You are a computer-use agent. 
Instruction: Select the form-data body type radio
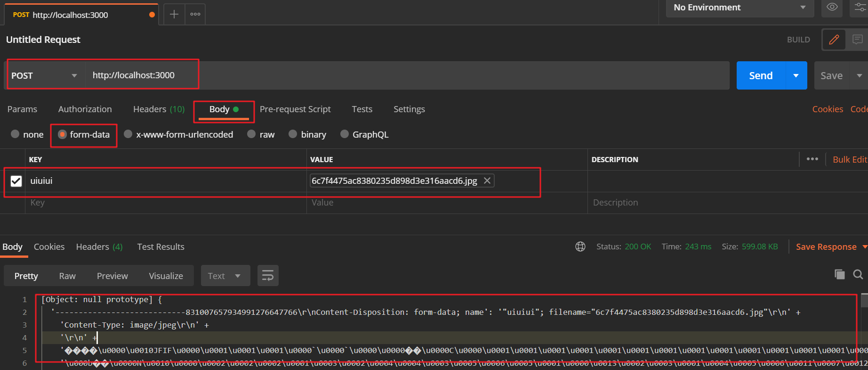coord(62,134)
